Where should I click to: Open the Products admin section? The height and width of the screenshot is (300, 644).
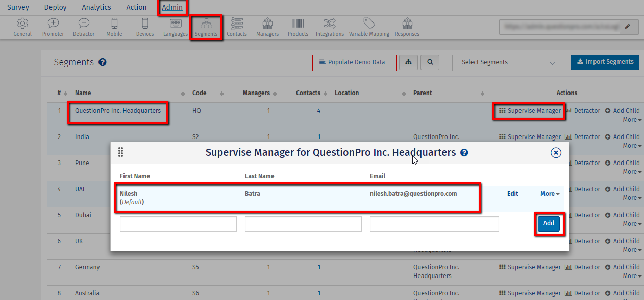tap(298, 27)
